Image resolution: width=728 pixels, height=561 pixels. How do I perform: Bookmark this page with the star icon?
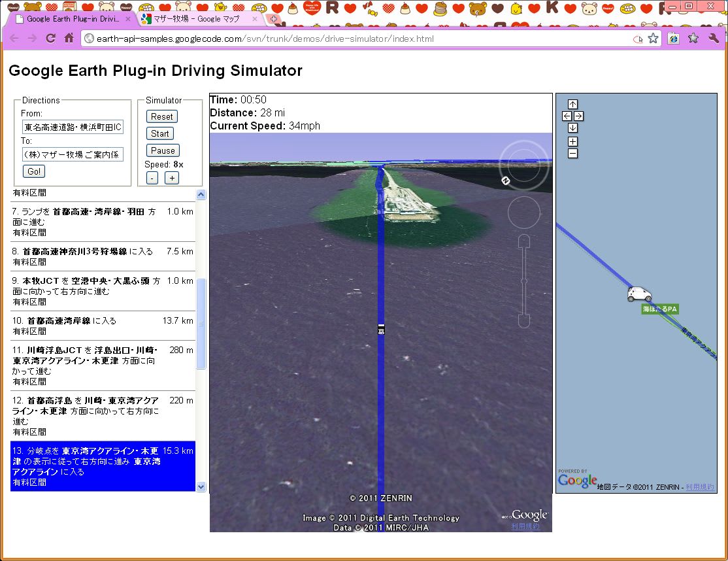653,39
